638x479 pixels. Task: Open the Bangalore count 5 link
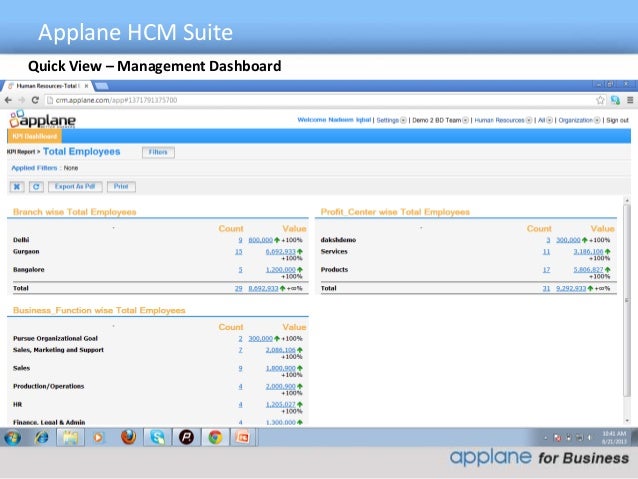coord(240,269)
